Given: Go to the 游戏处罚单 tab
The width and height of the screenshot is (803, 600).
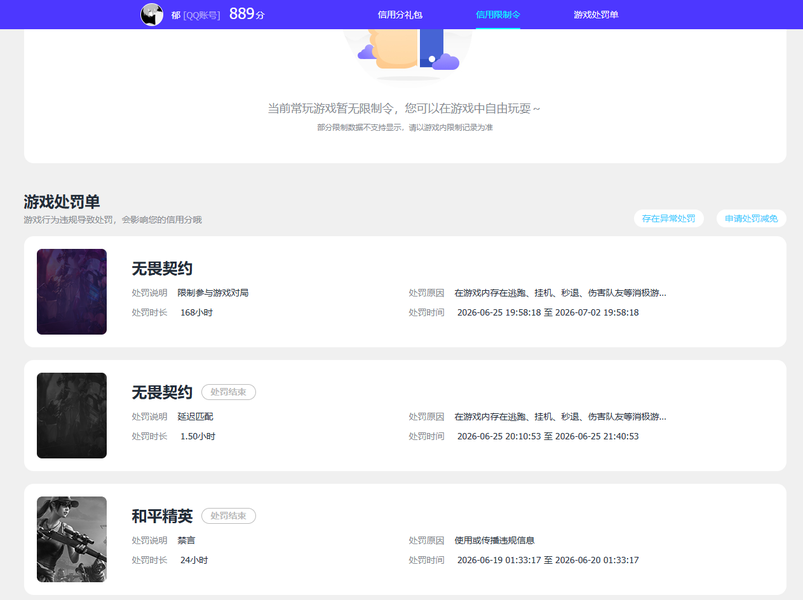Looking at the screenshot, I should [x=596, y=15].
